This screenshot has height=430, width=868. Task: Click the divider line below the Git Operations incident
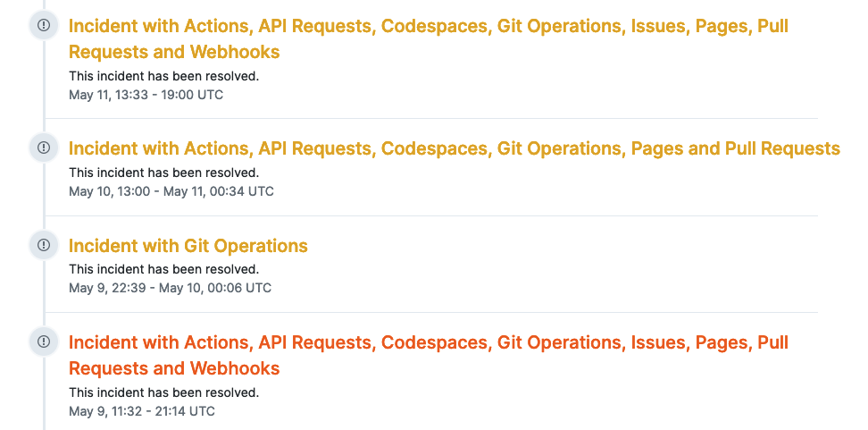[430, 312]
